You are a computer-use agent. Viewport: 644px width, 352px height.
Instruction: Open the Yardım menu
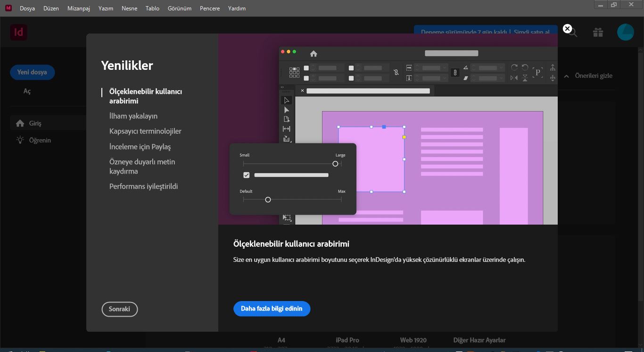coord(237,8)
